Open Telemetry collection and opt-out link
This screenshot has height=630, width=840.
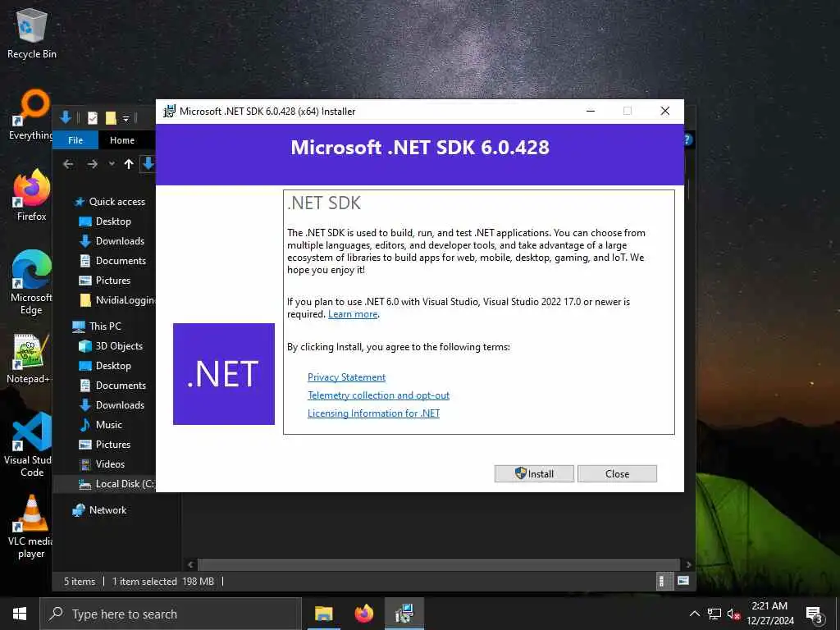click(x=378, y=395)
